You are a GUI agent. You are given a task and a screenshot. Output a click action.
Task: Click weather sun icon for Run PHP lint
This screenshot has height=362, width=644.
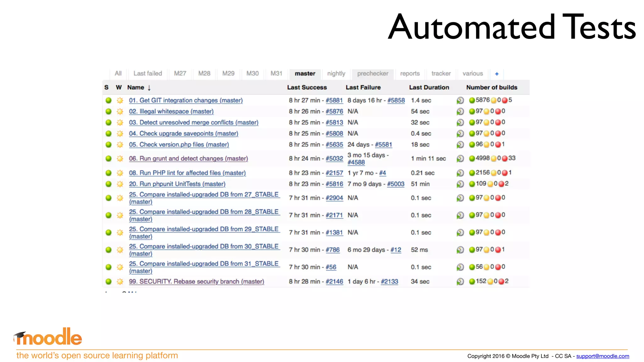coord(120,173)
